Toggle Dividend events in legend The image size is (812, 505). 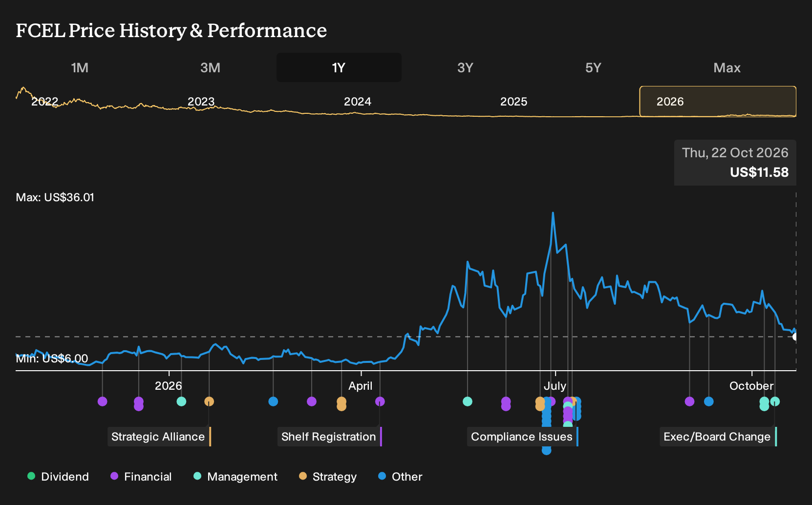(x=58, y=477)
